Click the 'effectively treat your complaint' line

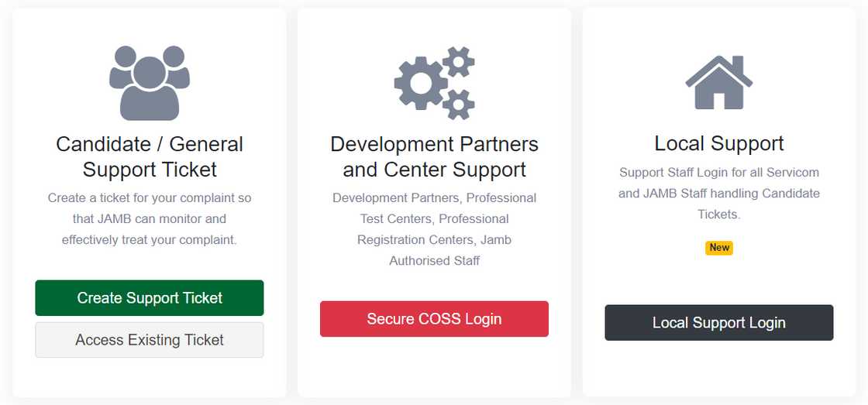pos(150,240)
